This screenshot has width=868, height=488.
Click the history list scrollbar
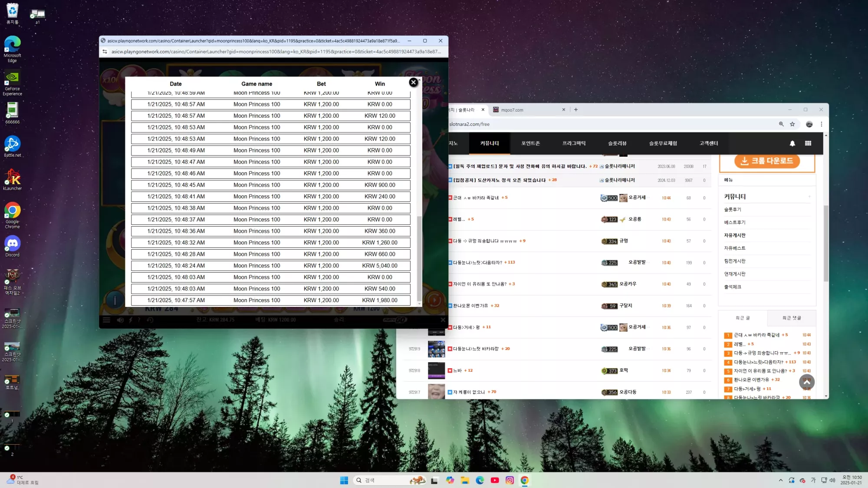click(419, 258)
